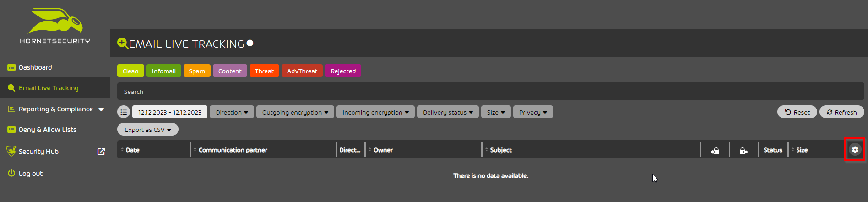
Task: Toggle the Clean filter tag
Action: pos(130,71)
